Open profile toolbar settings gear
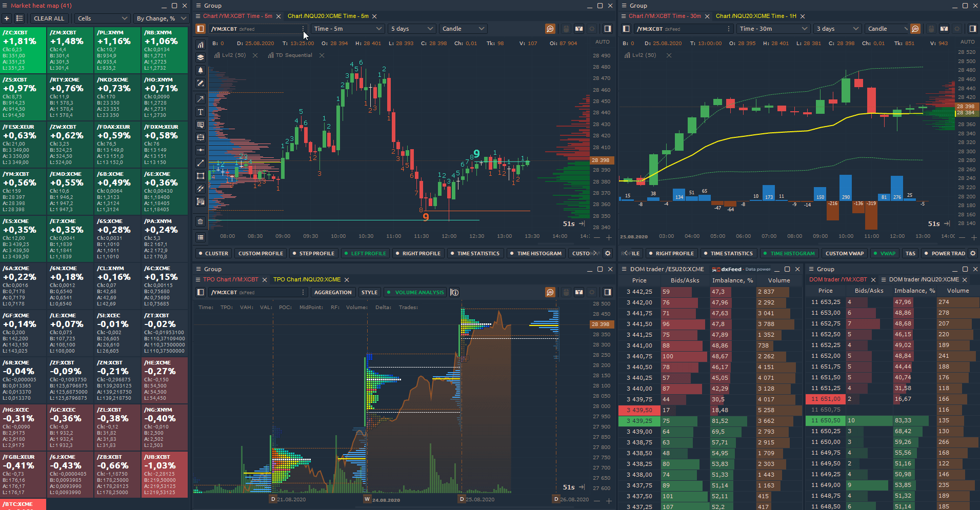The height and width of the screenshot is (510, 980). (608, 253)
